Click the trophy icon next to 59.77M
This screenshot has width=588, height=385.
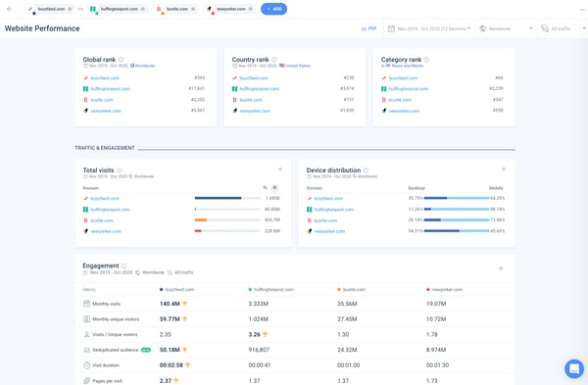tap(185, 319)
